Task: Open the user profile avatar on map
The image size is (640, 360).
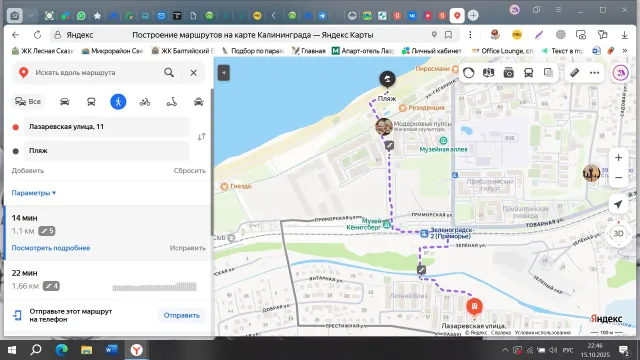Action: 620,73
